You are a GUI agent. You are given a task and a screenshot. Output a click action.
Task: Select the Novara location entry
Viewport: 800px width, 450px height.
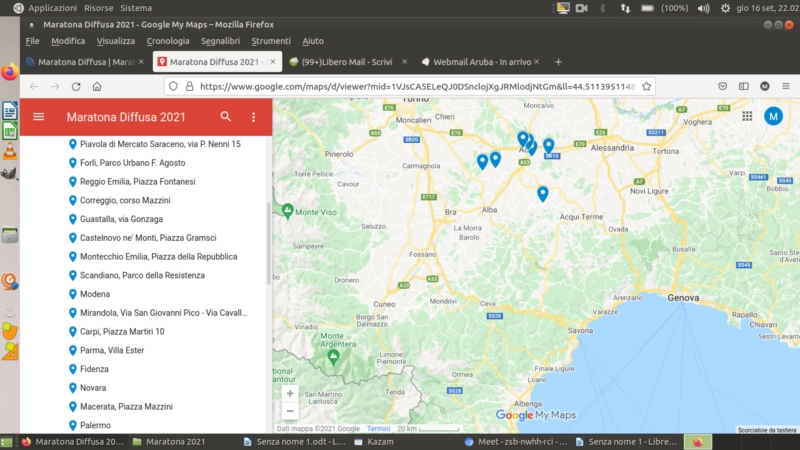click(x=93, y=388)
